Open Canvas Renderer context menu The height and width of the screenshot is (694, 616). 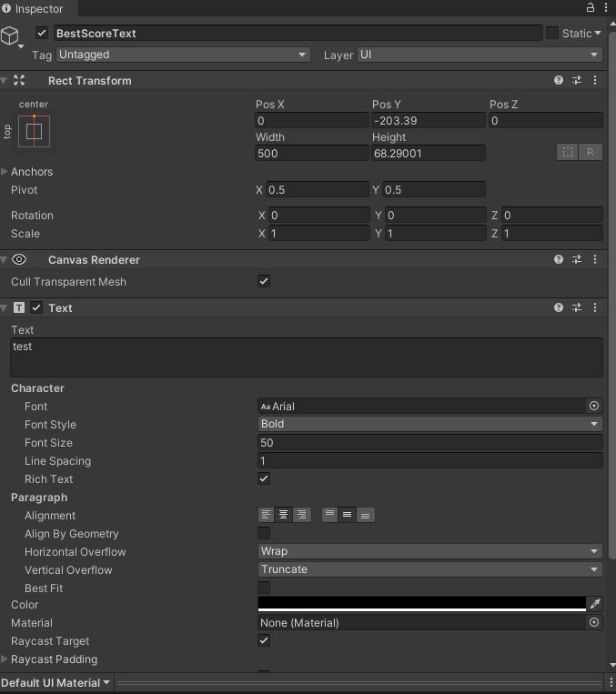(x=595, y=259)
